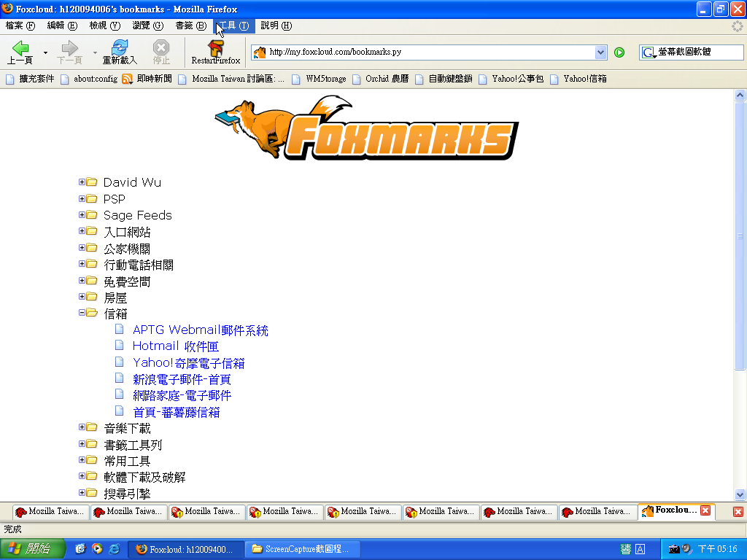Open Hotmail 收件匣 link
Image resolution: width=747 pixels, height=560 pixels.
pos(175,346)
